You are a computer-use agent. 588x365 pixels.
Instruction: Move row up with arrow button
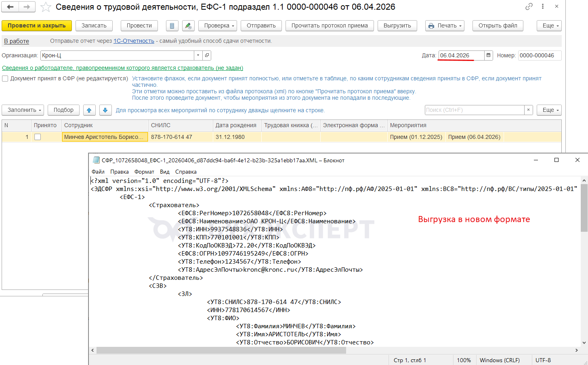point(89,110)
